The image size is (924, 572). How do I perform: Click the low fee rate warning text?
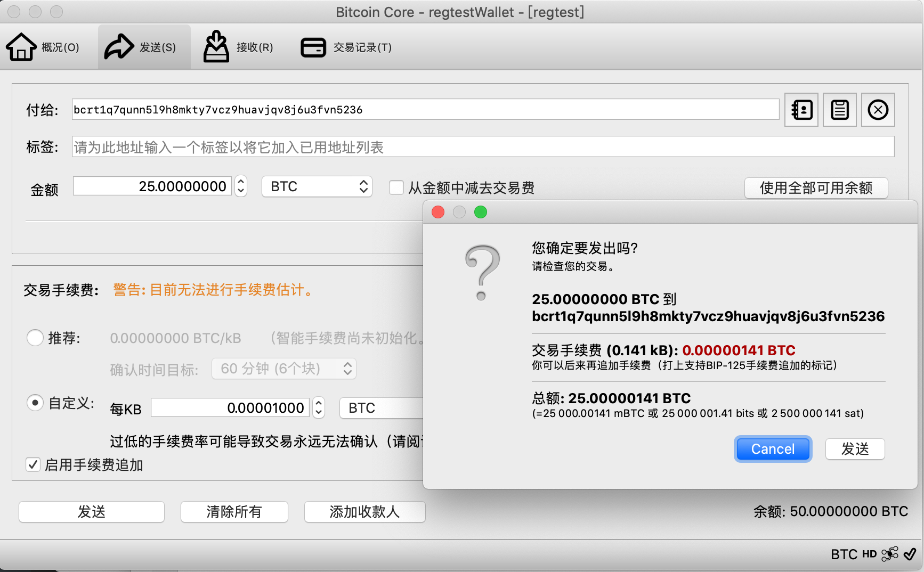[266, 442]
